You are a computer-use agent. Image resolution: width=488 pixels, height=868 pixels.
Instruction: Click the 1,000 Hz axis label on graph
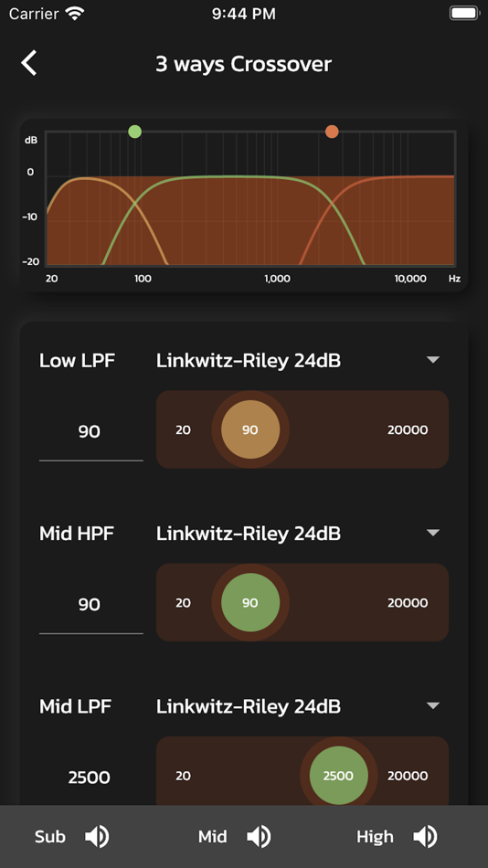pyautogui.click(x=277, y=279)
